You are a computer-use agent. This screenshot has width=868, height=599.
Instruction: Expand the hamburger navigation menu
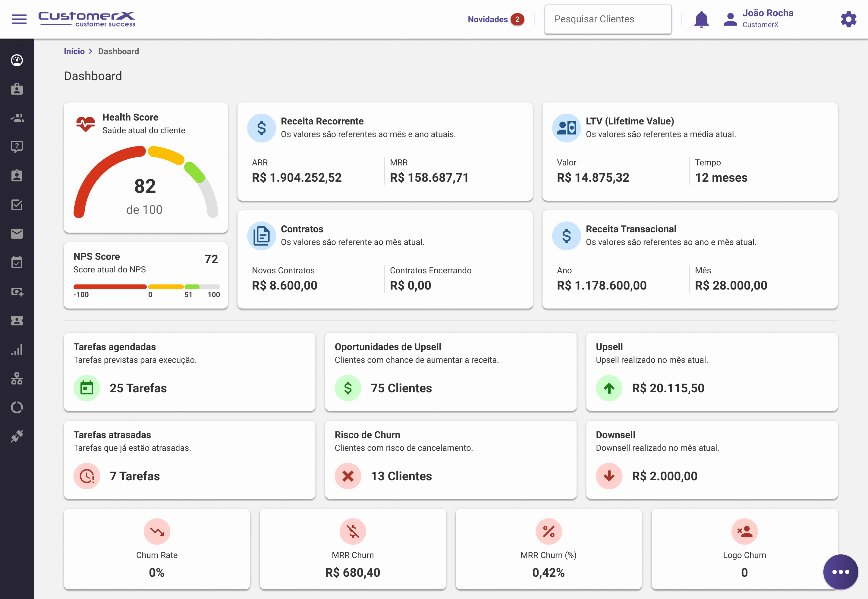[19, 19]
